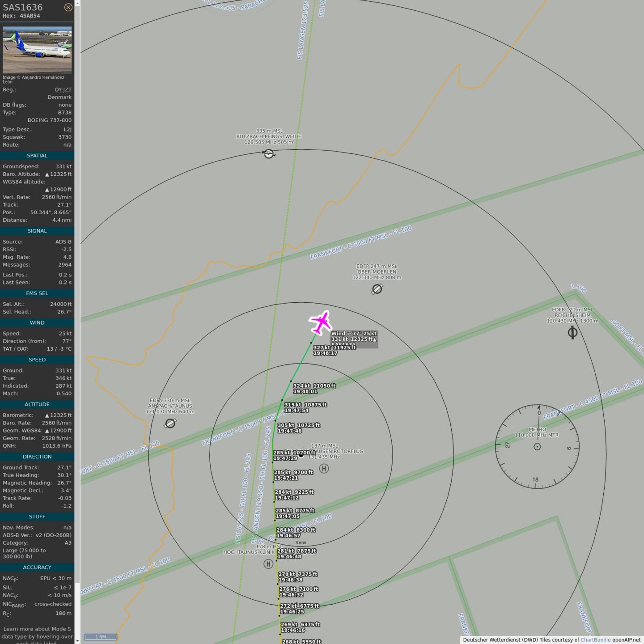This screenshot has width=644, height=644.
Task: Close the SAS1636 aircraft info panel
Action: 68,7
